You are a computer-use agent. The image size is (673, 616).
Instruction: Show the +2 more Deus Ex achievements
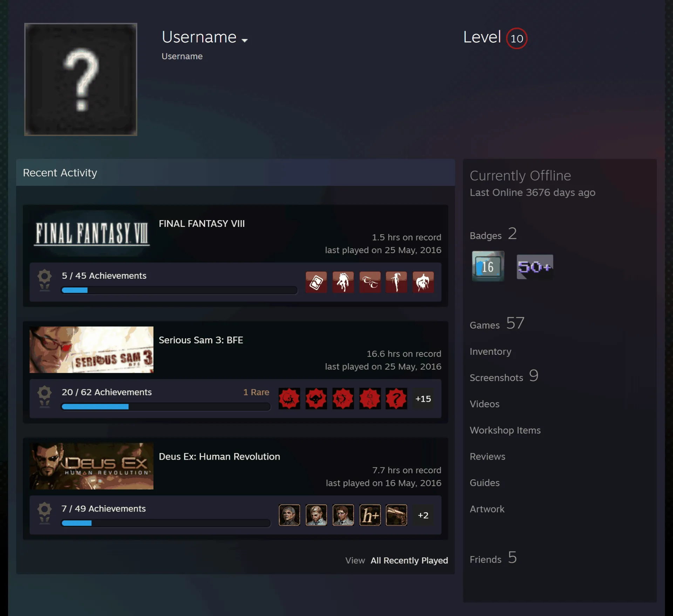(x=423, y=515)
